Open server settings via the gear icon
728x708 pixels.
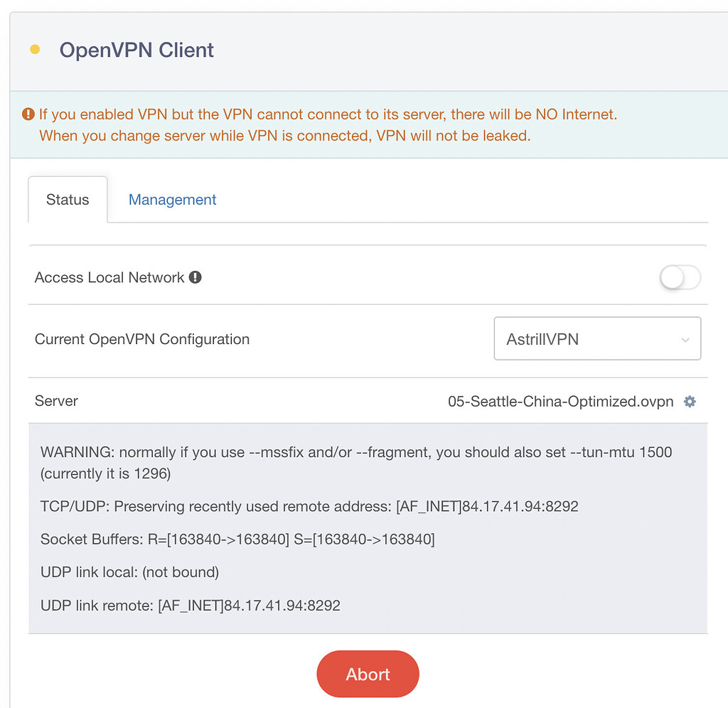click(689, 402)
